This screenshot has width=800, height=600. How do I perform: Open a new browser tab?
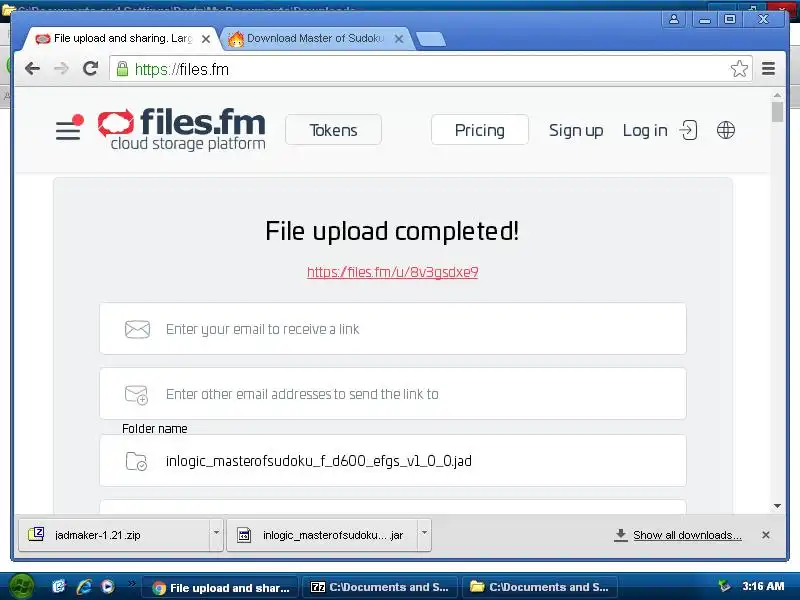coord(431,39)
